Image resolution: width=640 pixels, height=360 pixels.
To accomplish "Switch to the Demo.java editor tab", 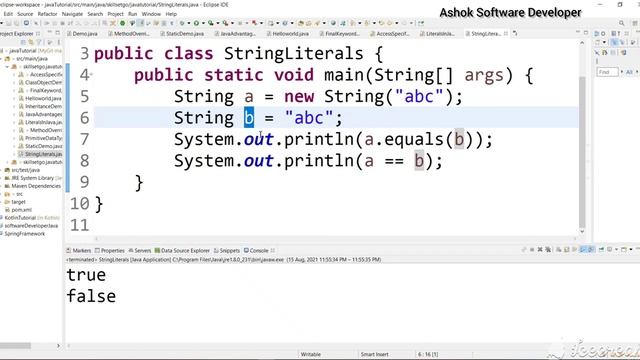I will [x=82, y=33].
